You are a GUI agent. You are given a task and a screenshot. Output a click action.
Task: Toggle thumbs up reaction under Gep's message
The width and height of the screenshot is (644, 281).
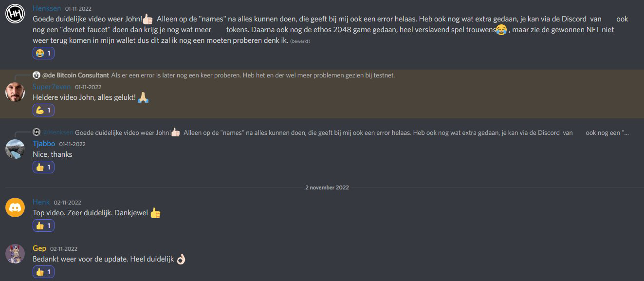click(43, 272)
